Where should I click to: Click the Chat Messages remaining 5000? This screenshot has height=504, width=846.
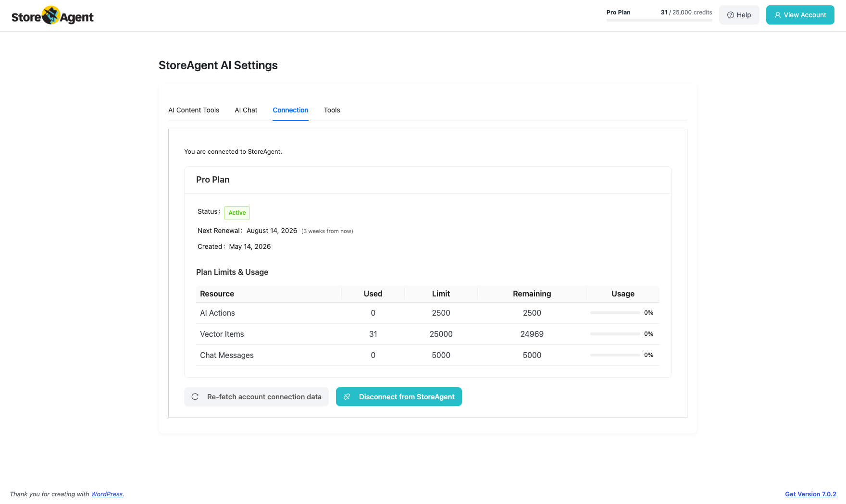[x=532, y=355]
